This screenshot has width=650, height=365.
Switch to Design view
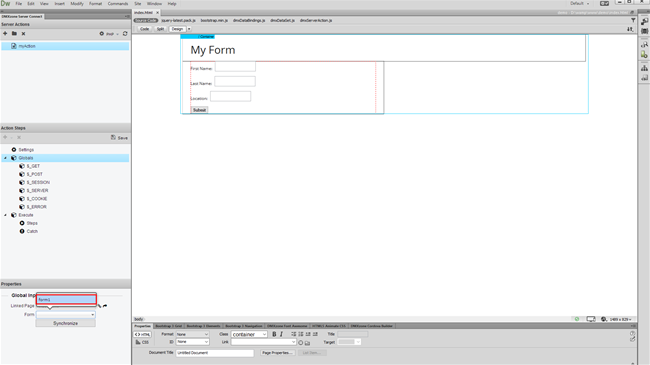tap(177, 29)
